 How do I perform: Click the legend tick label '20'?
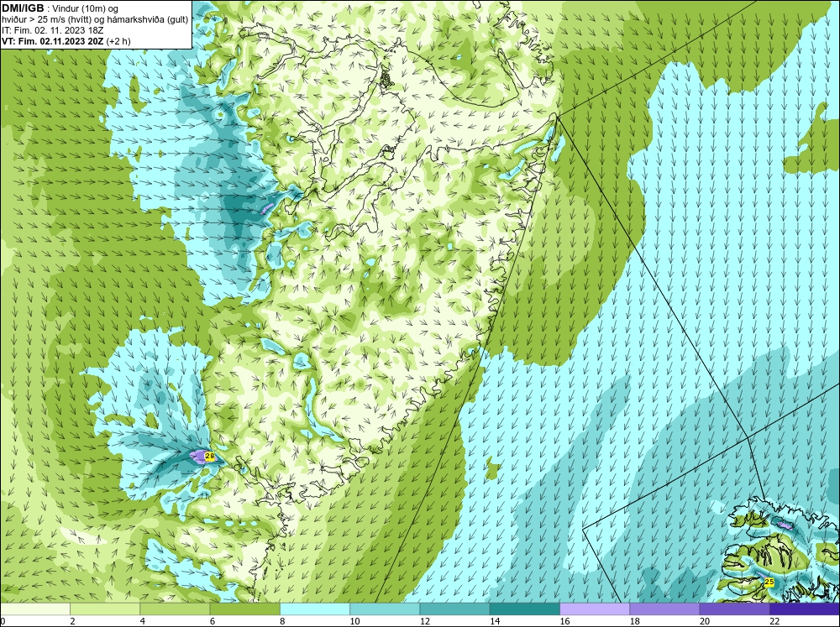click(x=705, y=621)
